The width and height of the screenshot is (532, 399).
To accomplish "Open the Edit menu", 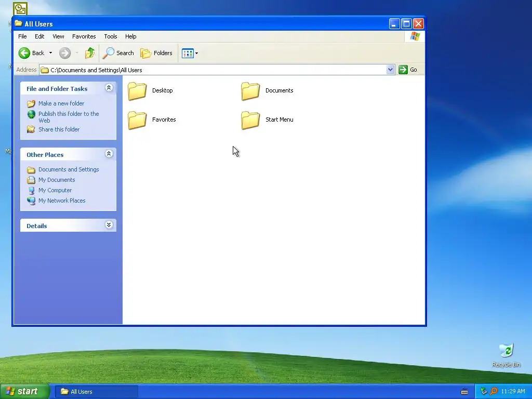I will pos(39,36).
